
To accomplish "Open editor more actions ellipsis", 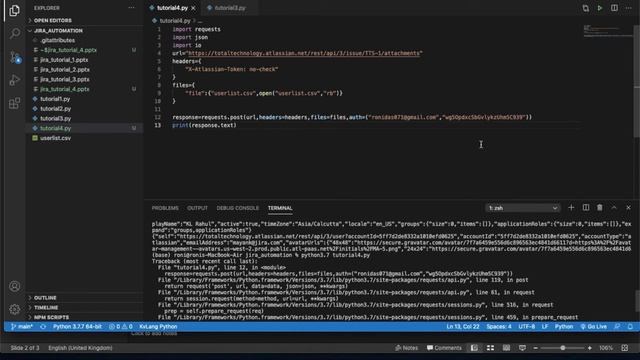I will tap(629, 8).
